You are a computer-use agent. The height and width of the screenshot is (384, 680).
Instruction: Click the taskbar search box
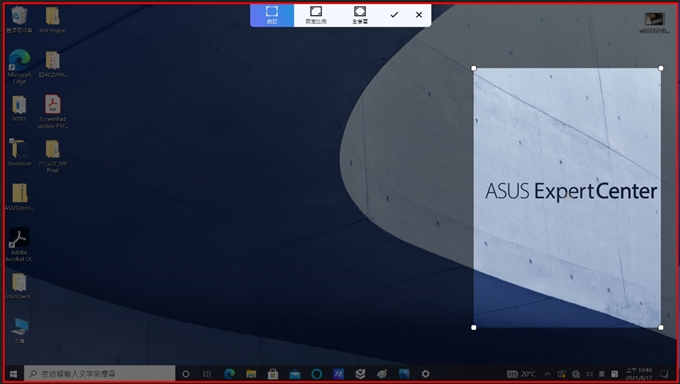point(100,374)
